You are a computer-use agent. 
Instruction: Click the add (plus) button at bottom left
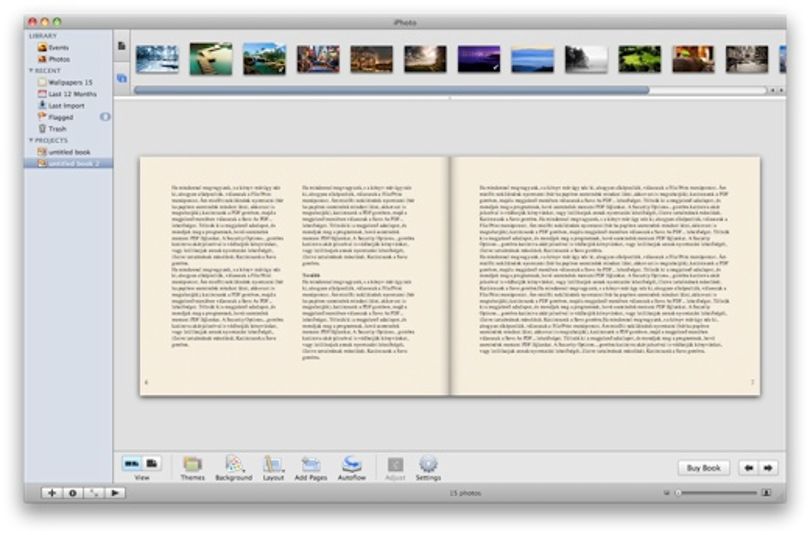pos(52,493)
